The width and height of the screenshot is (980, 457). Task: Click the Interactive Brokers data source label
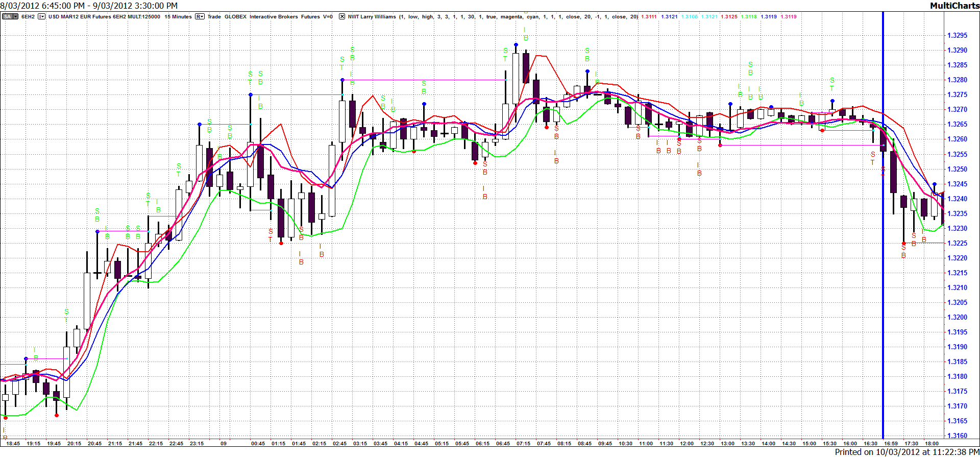tap(274, 17)
